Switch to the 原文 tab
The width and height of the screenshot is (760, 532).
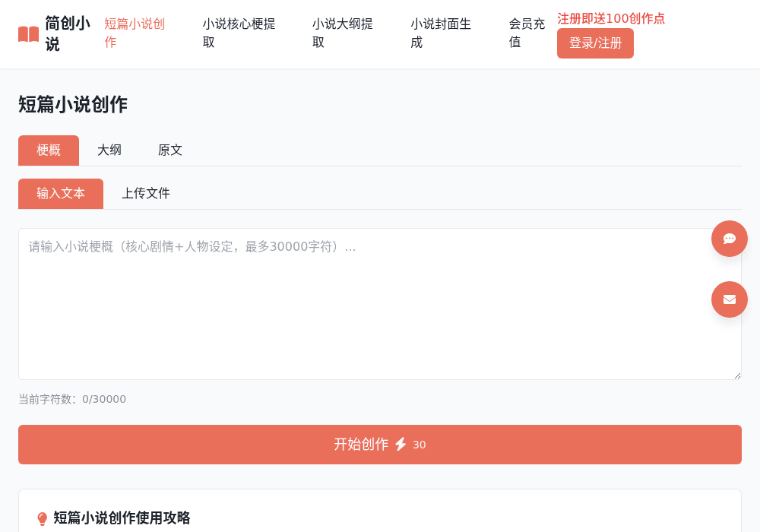[x=170, y=150]
